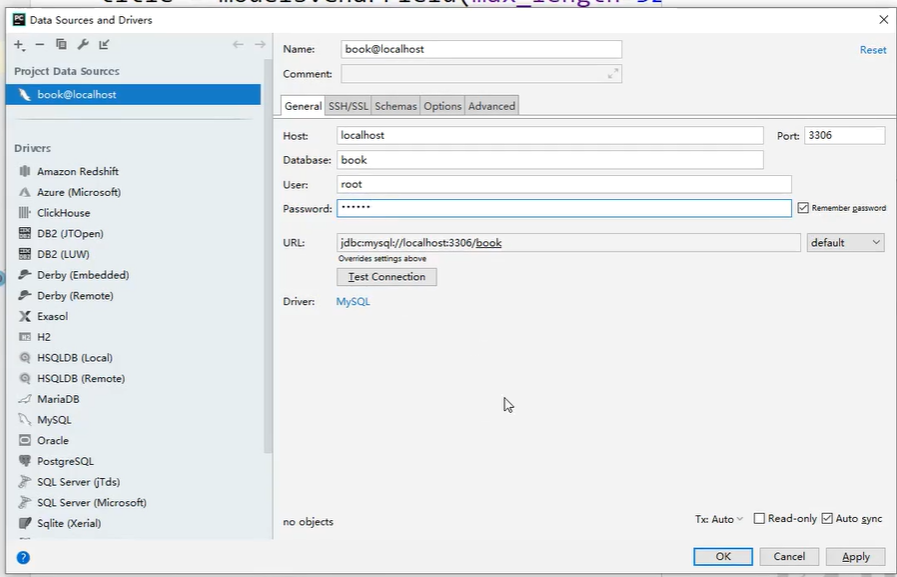Image resolution: width=897 pixels, height=577 pixels.
Task: Expand the plus icon's dropdown arrow
Action: pyautogui.click(x=25, y=49)
